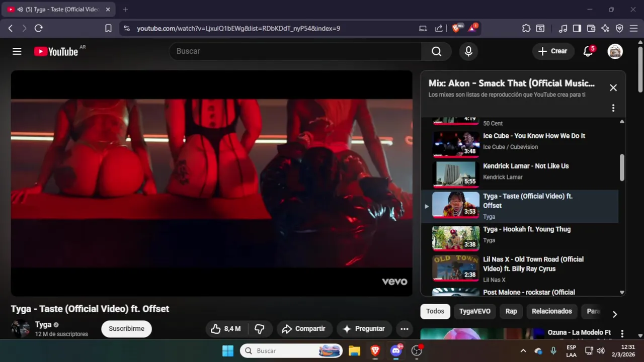
Task: Open File Explorer from taskbar
Action: 354,350
